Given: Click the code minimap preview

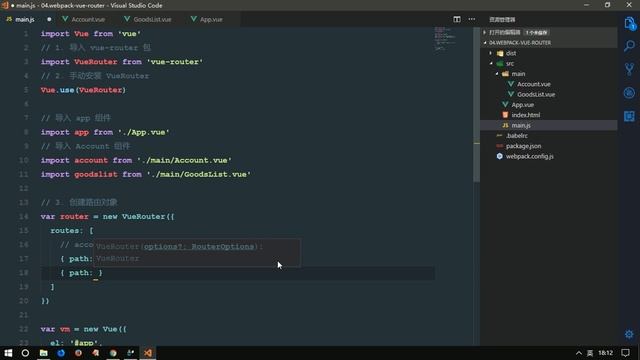Looking at the screenshot, I should tap(445, 38).
